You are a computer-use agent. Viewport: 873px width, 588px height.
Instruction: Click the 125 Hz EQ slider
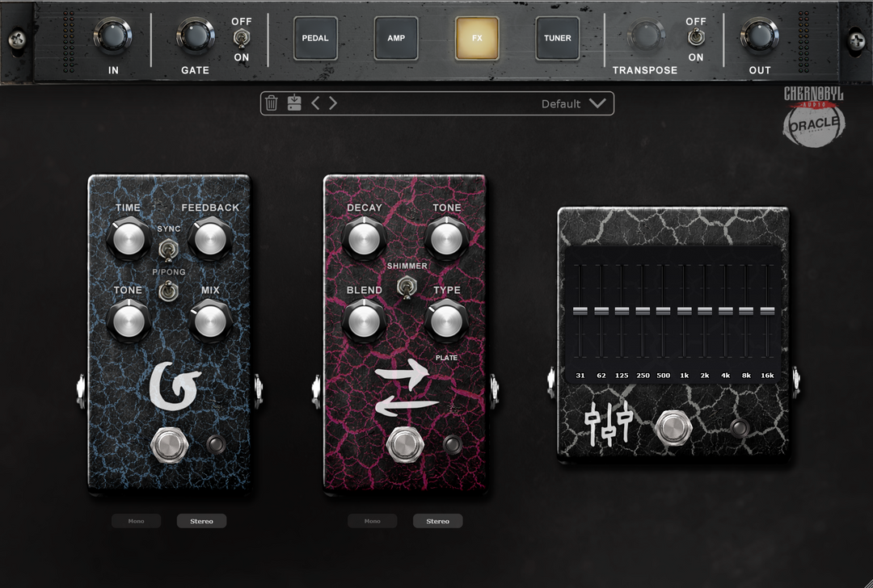pyautogui.click(x=622, y=311)
